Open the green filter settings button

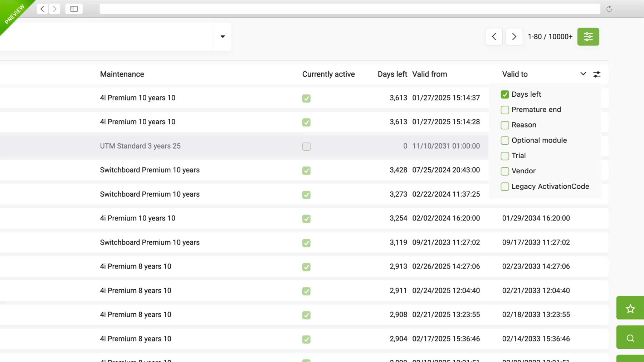click(588, 37)
